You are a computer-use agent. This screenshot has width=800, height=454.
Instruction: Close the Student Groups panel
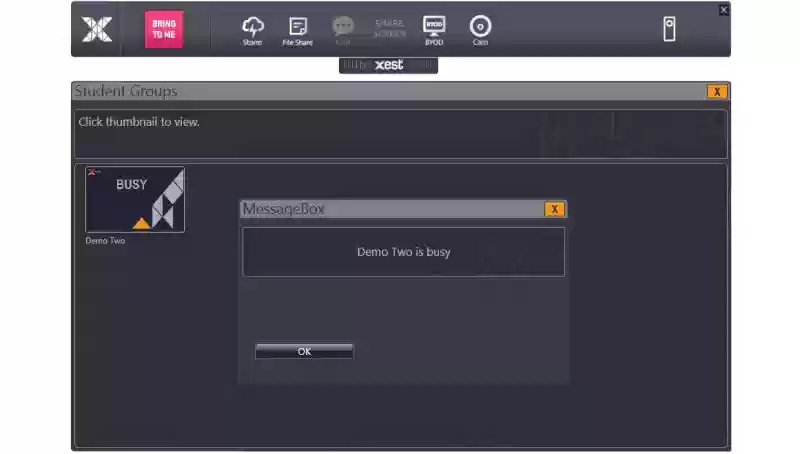[x=717, y=91]
